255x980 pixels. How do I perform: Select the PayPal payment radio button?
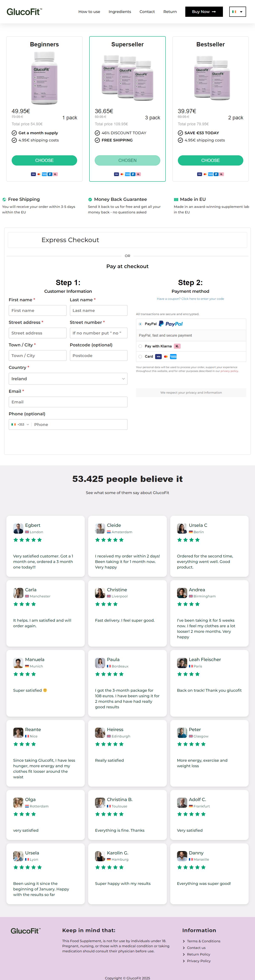(x=140, y=324)
